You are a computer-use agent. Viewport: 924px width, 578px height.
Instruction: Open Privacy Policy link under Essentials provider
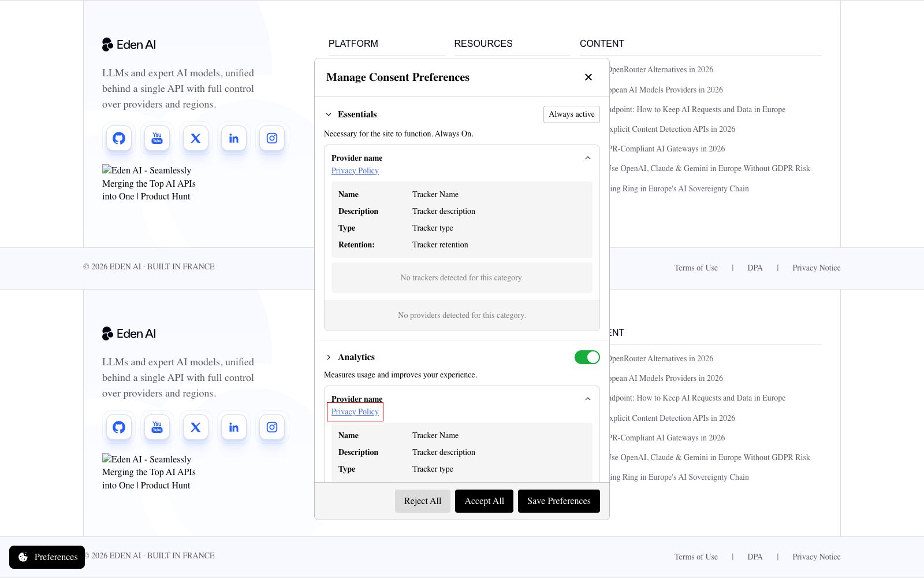click(x=355, y=171)
